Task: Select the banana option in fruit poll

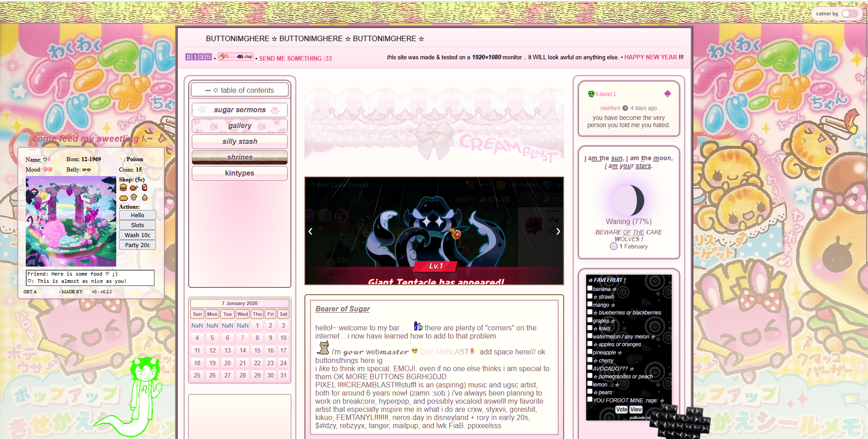Action: (x=590, y=288)
